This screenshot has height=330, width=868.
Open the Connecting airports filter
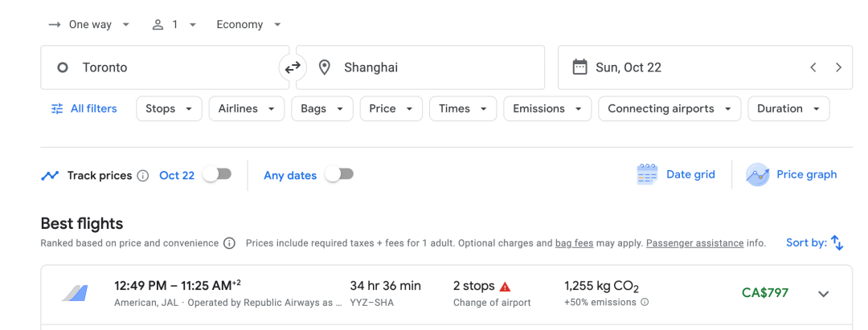click(x=669, y=108)
